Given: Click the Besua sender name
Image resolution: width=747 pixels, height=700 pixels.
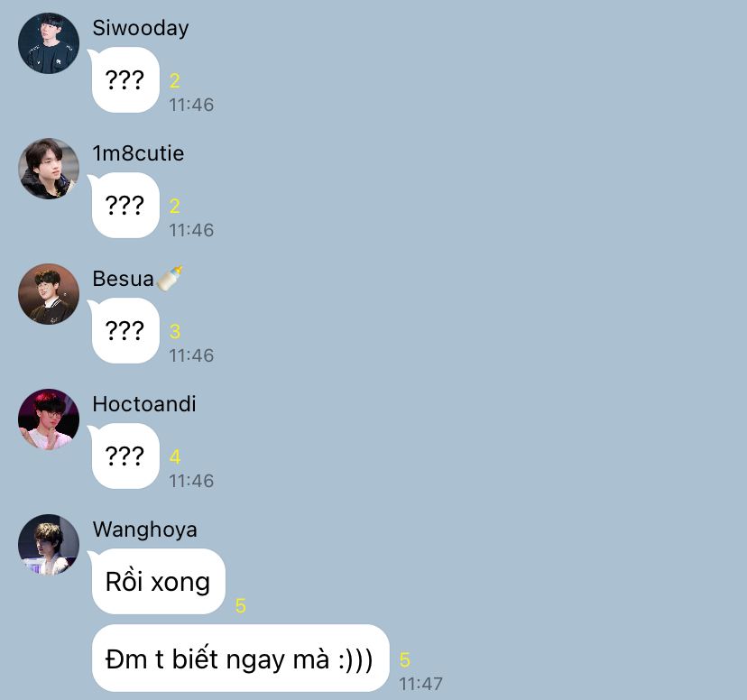Looking at the screenshot, I should 123,279.
